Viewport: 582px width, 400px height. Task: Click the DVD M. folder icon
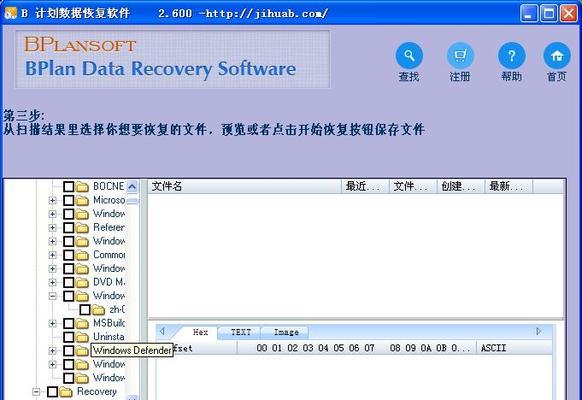tap(82, 282)
